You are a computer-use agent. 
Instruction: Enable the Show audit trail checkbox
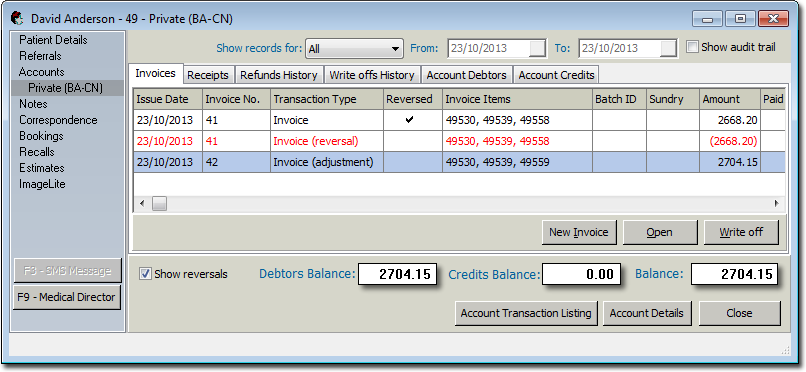click(693, 47)
